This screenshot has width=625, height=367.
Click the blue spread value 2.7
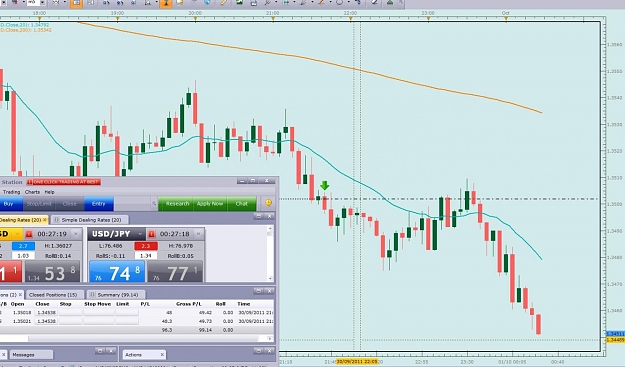(23, 246)
